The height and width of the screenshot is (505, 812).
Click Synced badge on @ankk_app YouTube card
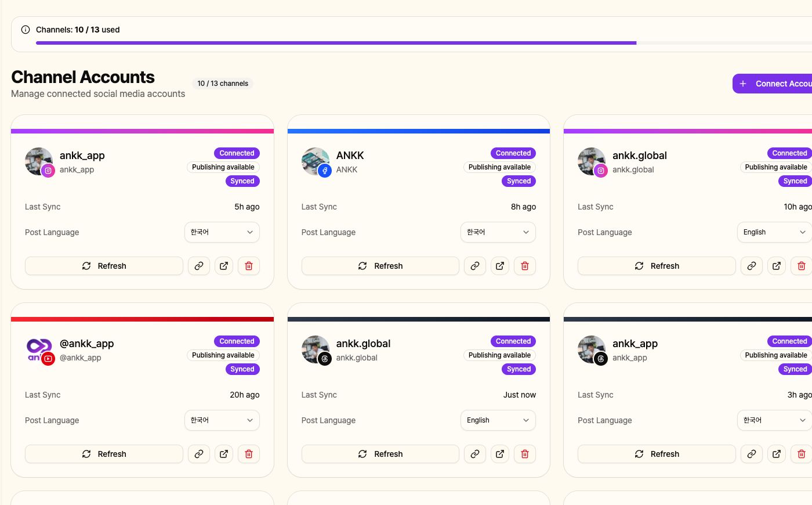click(x=242, y=369)
